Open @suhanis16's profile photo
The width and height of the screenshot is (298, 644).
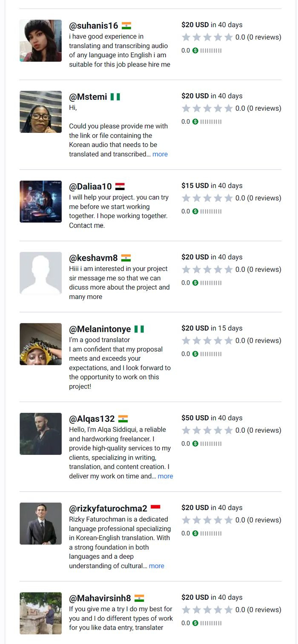click(x=40, y=40)
